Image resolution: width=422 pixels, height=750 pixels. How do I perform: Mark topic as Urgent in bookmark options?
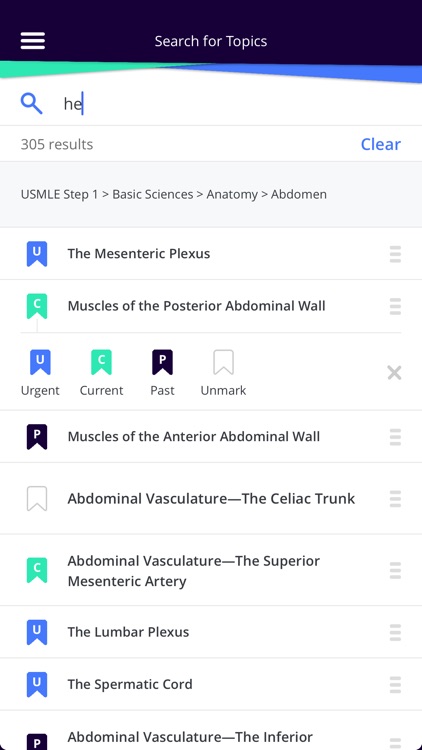point(40,373)
